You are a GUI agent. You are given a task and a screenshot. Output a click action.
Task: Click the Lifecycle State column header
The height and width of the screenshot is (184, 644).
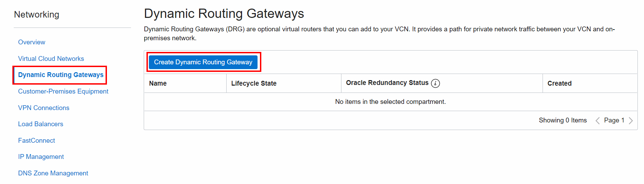coord(254,84)
